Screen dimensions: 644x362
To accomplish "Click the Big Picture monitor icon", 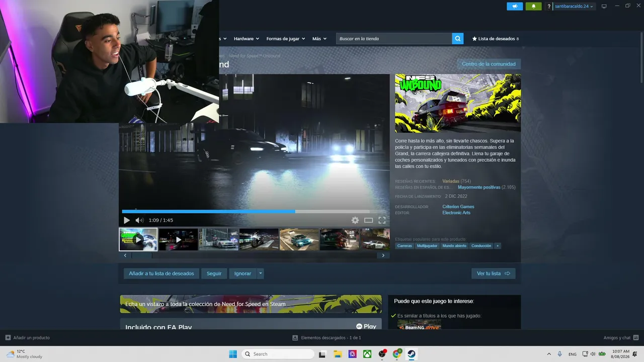I will [x=604, y=6].
